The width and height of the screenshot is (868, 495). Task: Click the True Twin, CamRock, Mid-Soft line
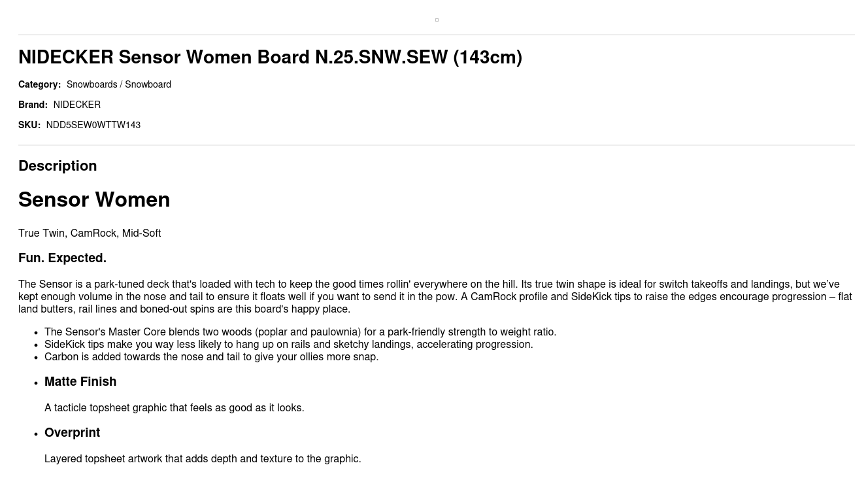click(90, 233)
